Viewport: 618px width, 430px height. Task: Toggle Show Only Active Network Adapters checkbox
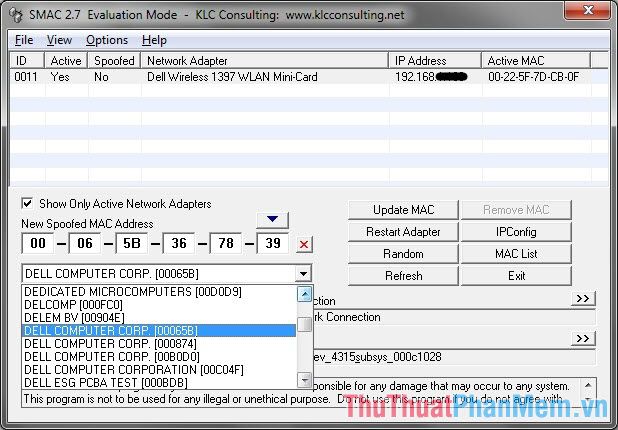(x=27, y=203)
